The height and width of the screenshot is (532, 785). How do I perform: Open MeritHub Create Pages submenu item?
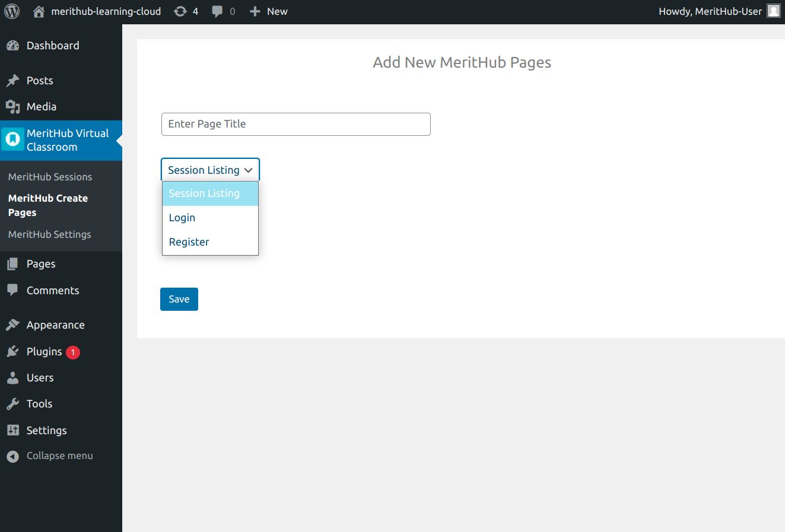(48, 205)
